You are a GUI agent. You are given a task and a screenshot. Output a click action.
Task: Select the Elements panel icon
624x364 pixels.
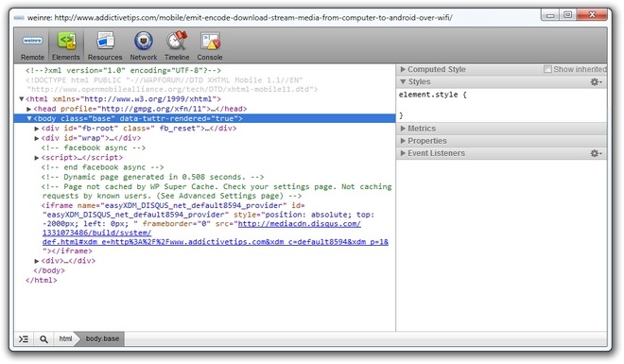point(66,41)
